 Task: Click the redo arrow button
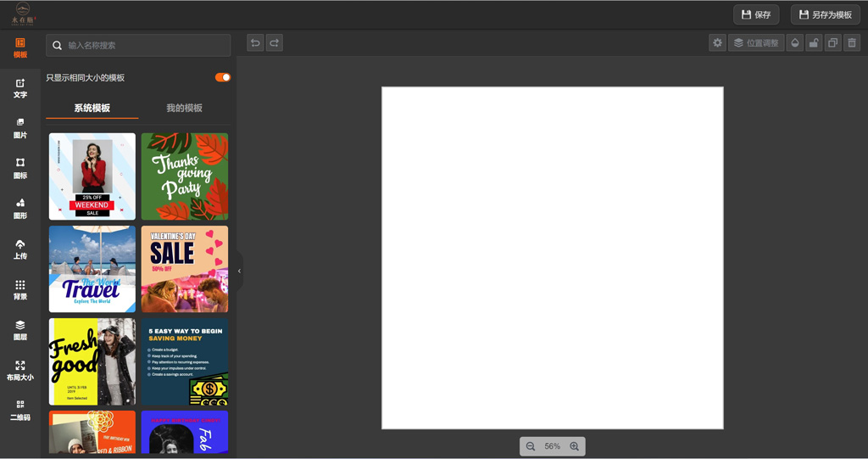coord(275,42)
